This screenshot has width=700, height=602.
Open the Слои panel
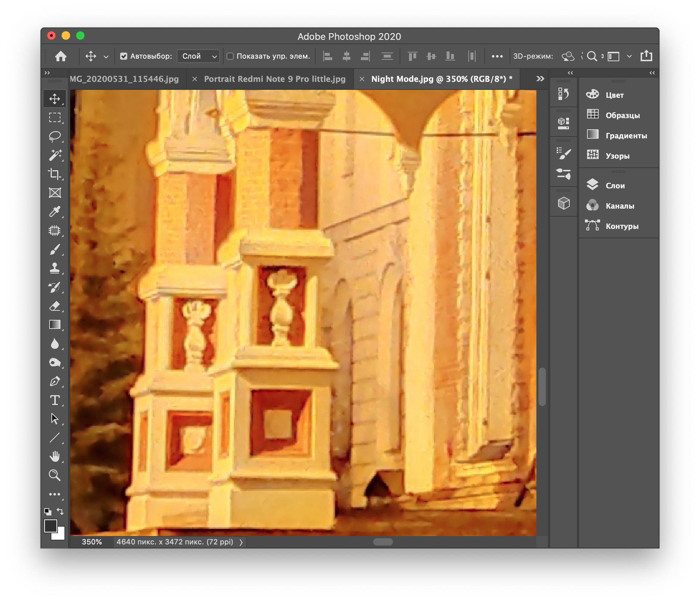point(615,185)
